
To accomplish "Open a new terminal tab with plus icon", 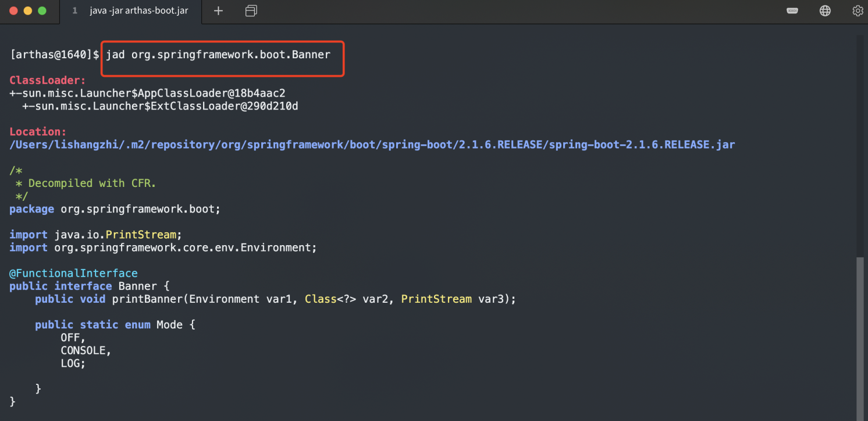I will click(218, 11).
